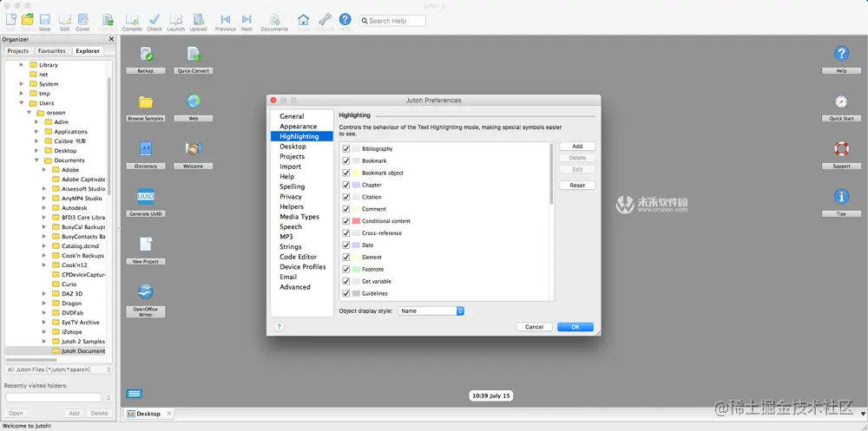Image resolution: width=868 pixels, height=431 pixels.
Task: Collapse the Users folder in Explorer
Action: pos(22,103)
